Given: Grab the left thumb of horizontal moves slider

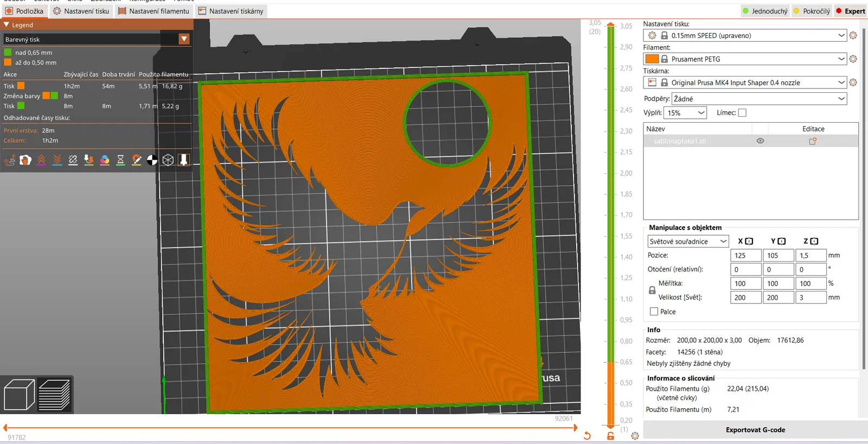Looking at the screenshot, I should 5,428.
